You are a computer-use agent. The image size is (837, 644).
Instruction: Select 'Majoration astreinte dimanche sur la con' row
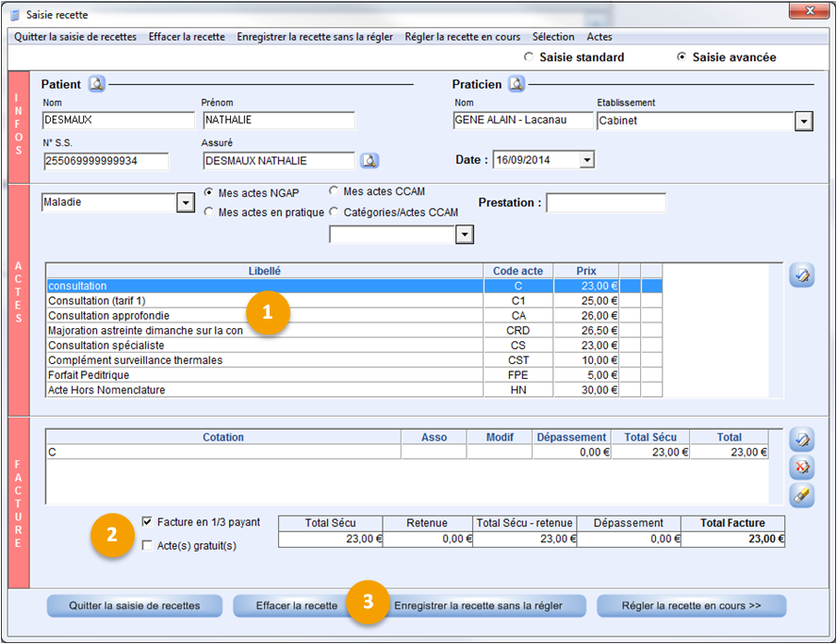(354, 331)
